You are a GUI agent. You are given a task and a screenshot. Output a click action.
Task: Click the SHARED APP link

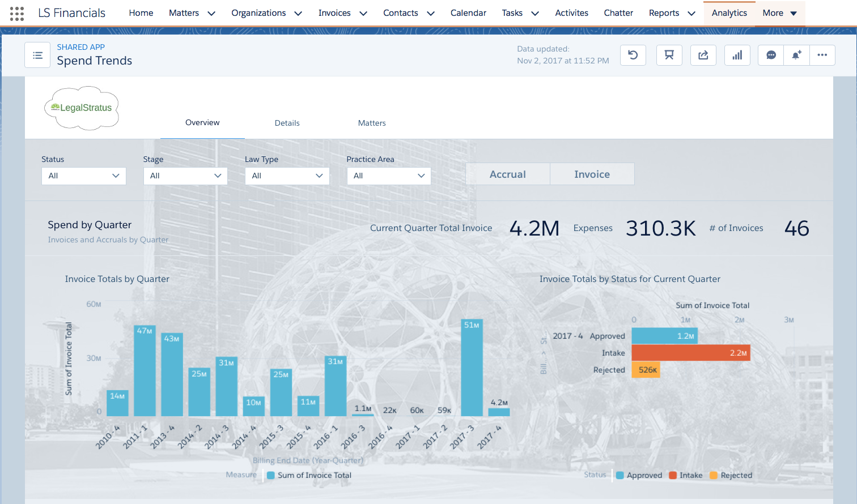click(x=81, y=47)
